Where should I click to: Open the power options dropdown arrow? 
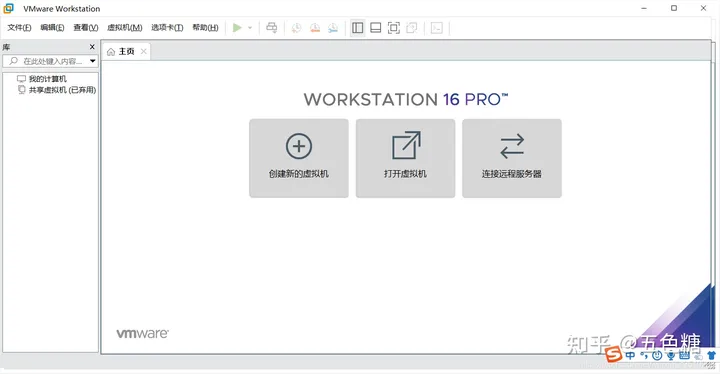pos(250,28)
